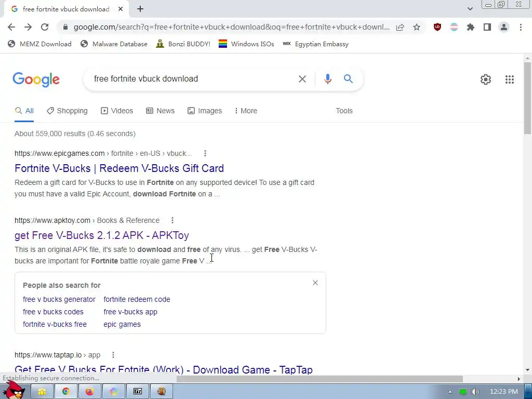Open Firefox from the taskbar
Screen dimensions: 532x399
tap(89, 392)
